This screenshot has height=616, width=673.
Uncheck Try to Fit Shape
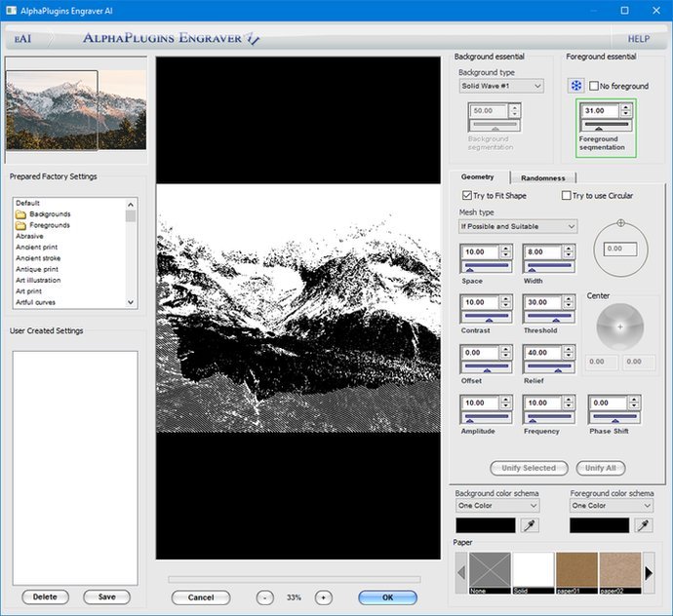[466, 196]
